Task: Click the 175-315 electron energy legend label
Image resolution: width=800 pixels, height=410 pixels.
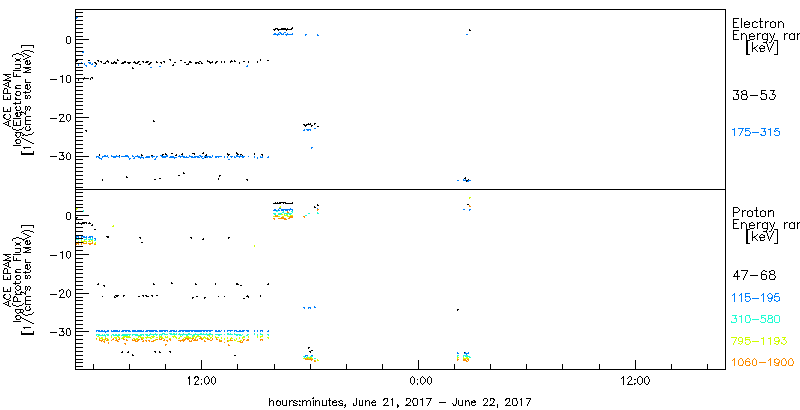Action: coord(756,133)
